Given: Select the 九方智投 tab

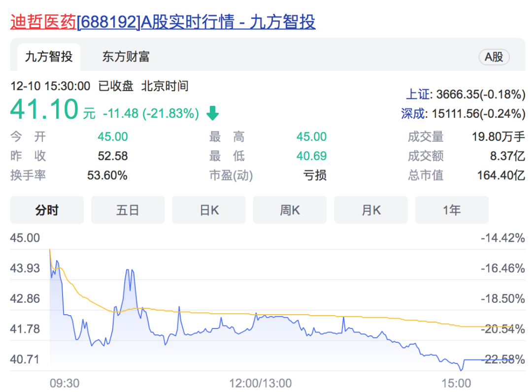Looking at the screenshot, I should (x=48, y=57).
